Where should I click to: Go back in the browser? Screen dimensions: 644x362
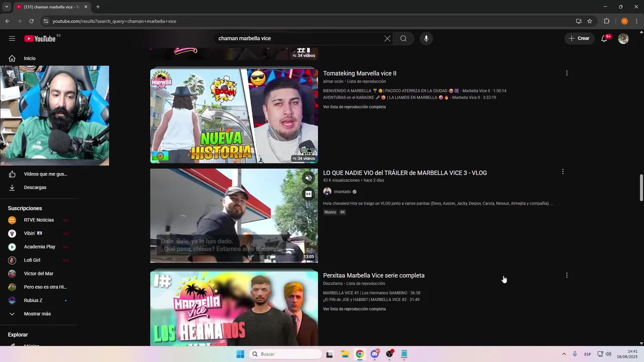pos(7,21)
